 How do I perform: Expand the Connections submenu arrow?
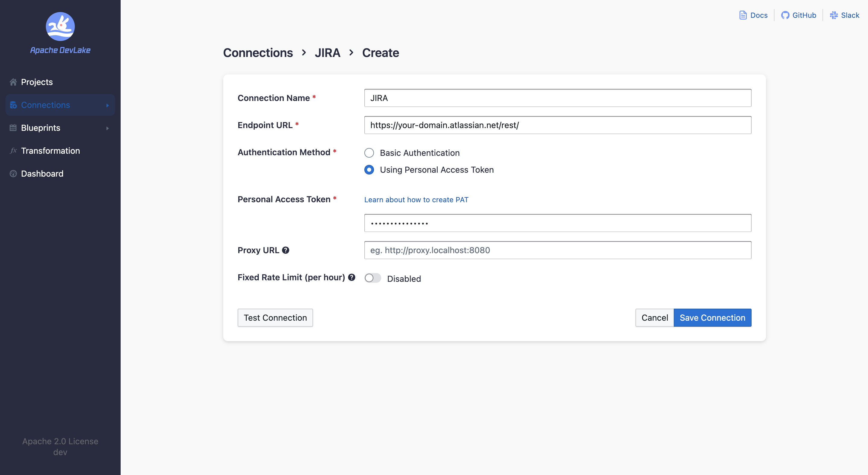point(107,105)
